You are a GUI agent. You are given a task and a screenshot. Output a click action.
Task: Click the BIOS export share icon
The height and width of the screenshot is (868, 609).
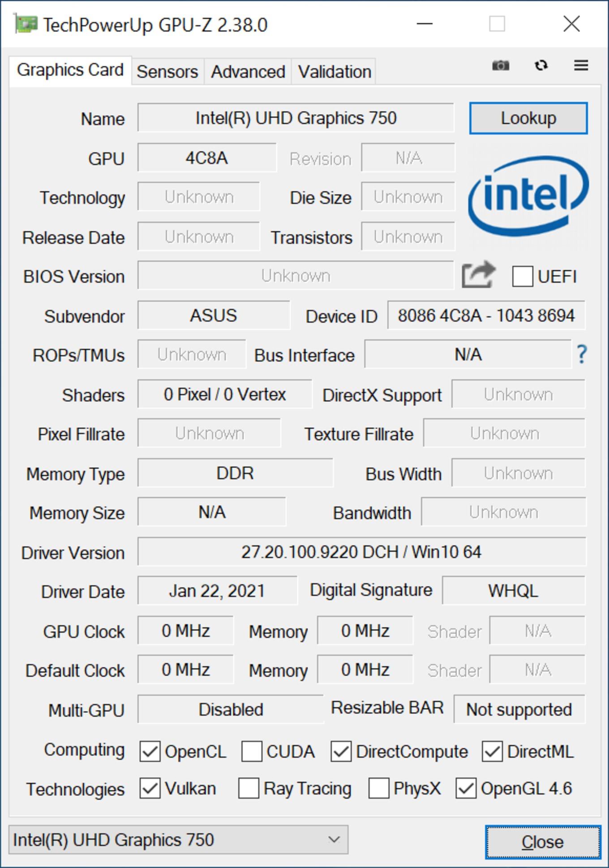(478, 275)
